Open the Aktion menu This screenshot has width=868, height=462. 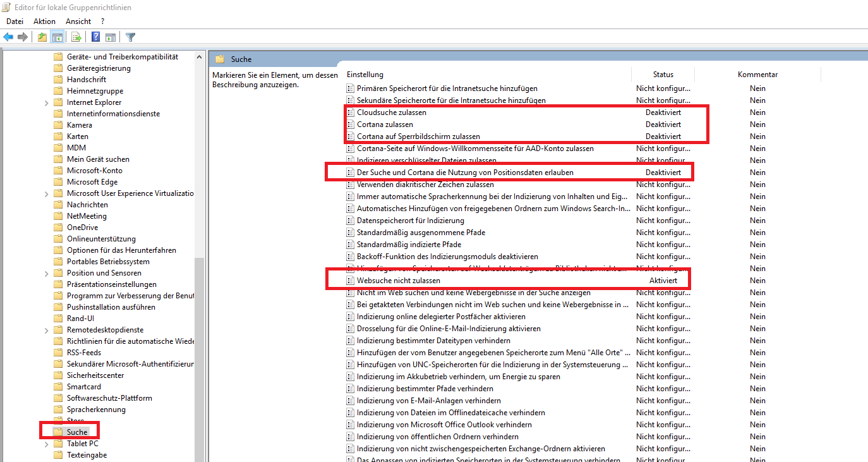point(45,21)
